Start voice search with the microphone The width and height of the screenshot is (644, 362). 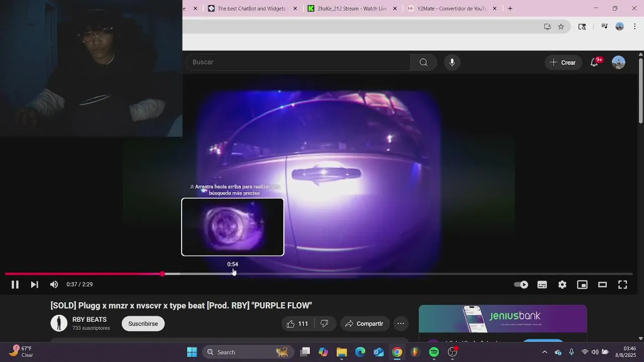coord(452,62)
